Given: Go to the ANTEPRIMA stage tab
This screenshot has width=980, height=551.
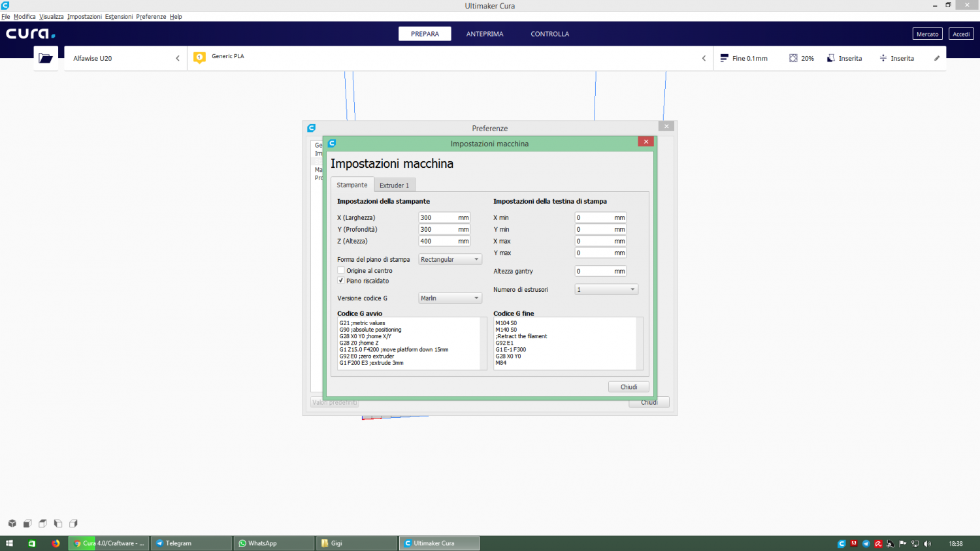Looking at the screenshot, I should coord(484,34).
